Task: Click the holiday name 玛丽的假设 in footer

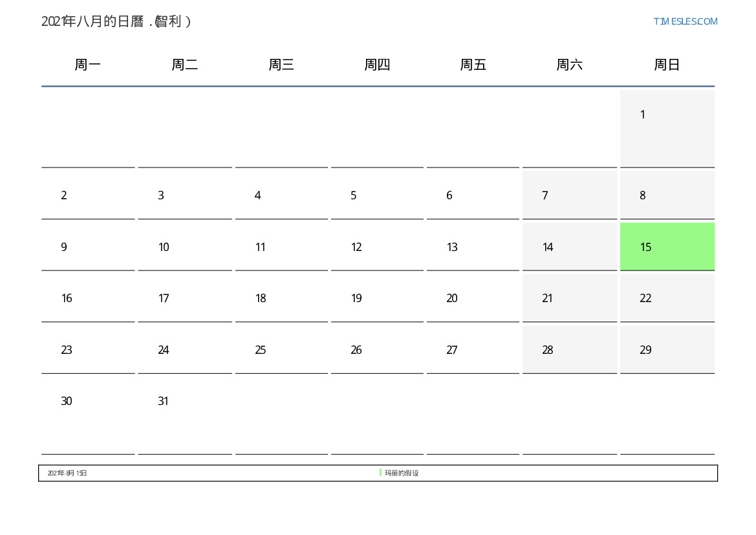Action: pyautogui.click(x=402, y=474)
